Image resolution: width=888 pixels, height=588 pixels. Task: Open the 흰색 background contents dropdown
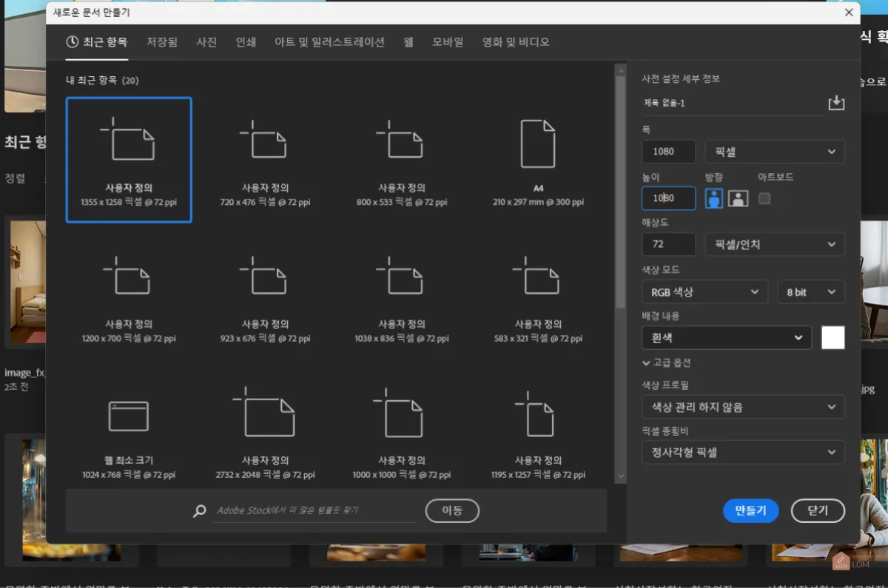click(727, 338)
